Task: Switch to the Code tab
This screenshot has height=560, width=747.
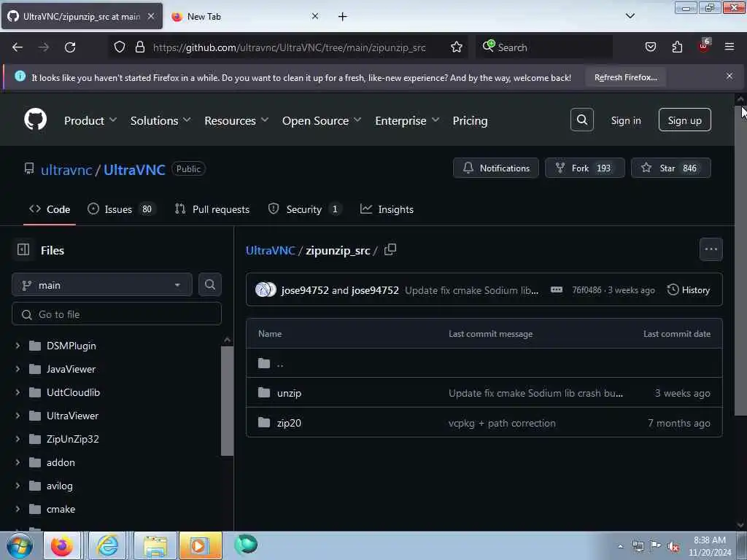Action: (50, 209)
